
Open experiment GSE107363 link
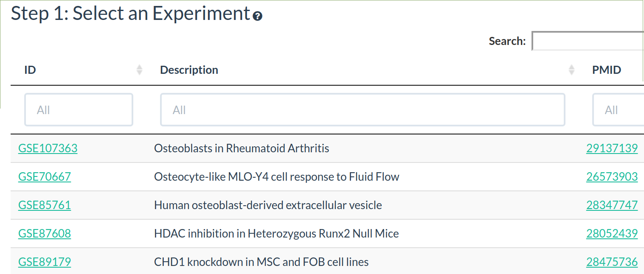click(48, 148)
